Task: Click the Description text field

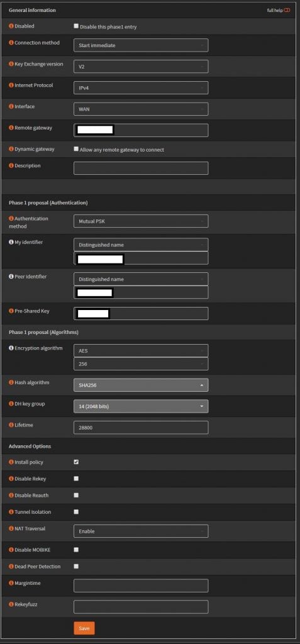Action: [141, 168]
